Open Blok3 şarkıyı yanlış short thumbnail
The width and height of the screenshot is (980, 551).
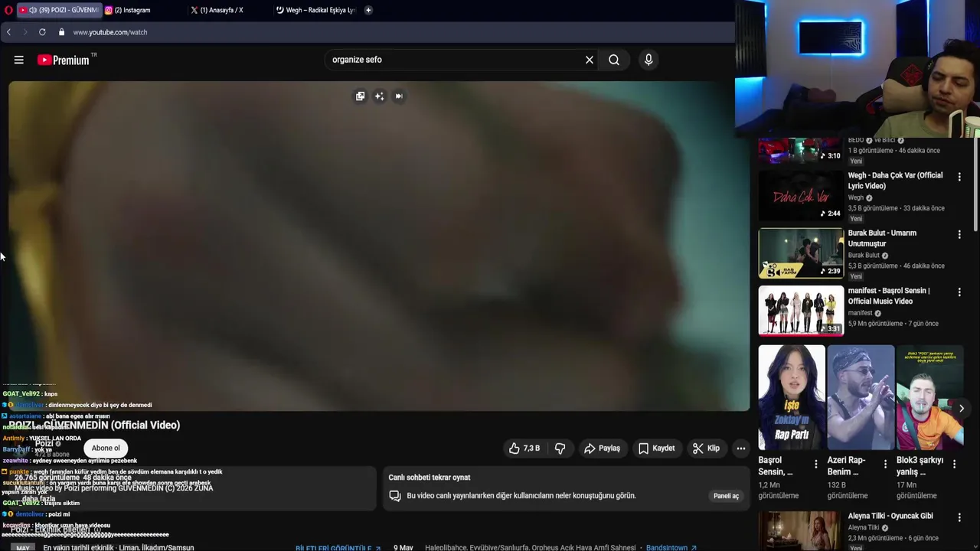click(929, 397)
